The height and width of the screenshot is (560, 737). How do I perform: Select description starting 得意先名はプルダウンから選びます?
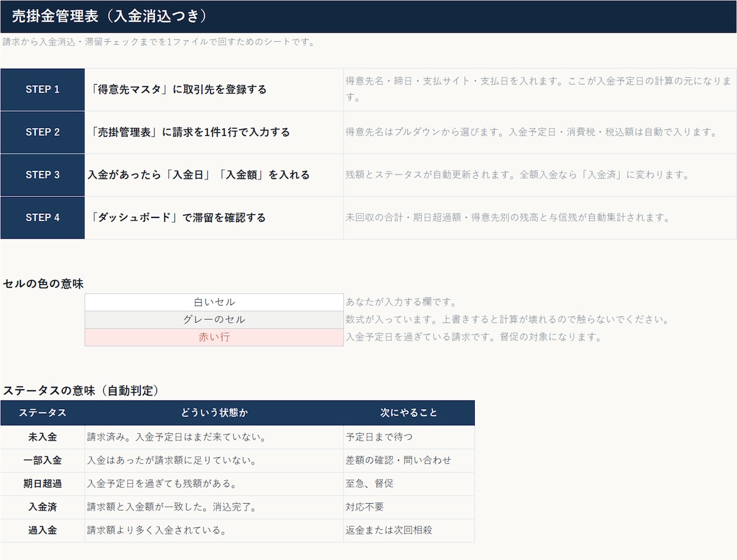540,132
